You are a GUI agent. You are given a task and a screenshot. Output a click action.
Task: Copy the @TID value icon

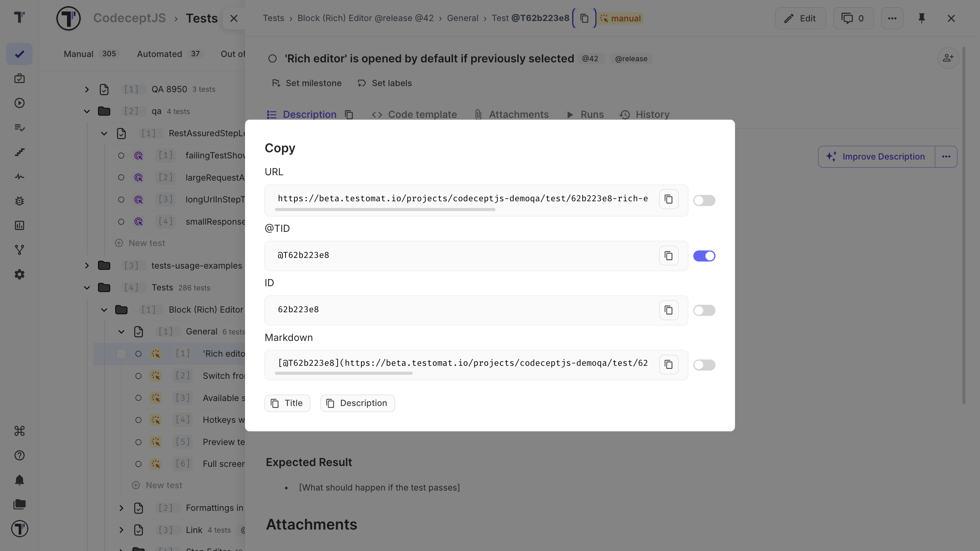(668, 256)
